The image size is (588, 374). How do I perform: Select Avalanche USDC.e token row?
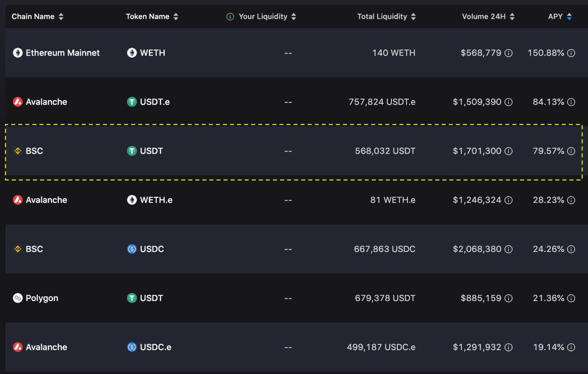294,347
